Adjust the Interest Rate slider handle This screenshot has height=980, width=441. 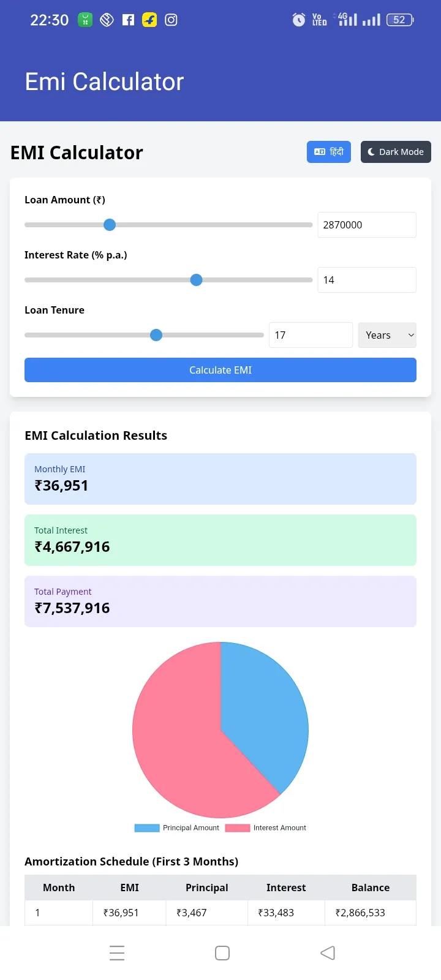tap(196, 280)
